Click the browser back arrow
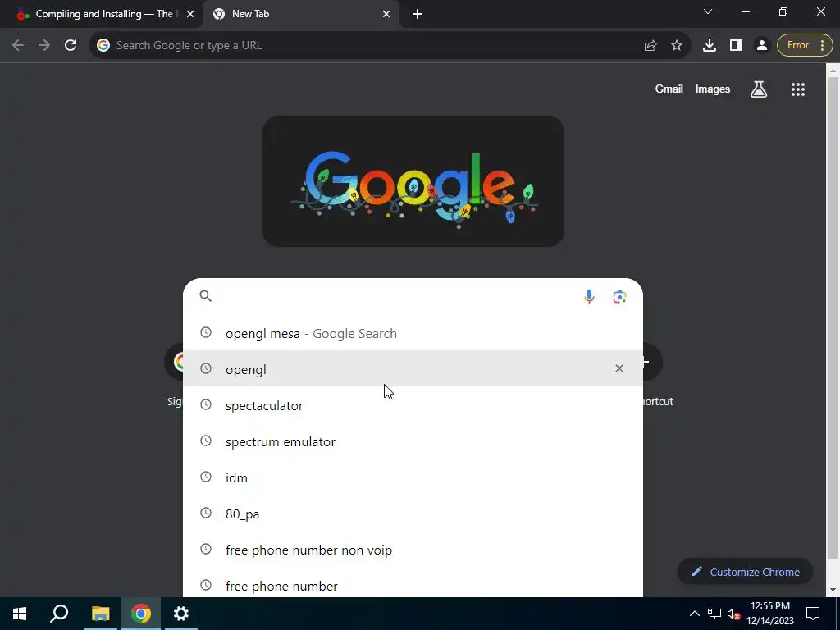840x630 pixels. [x=18, y=46]
